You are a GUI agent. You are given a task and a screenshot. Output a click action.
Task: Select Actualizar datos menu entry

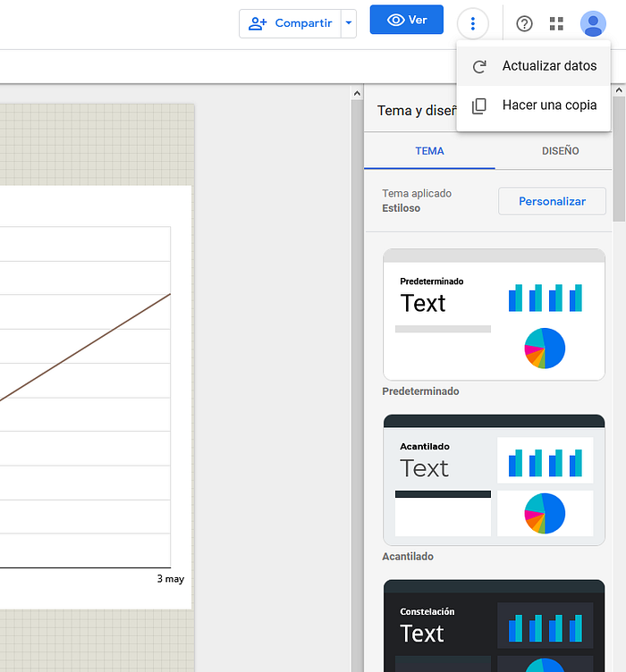[533, 66]
